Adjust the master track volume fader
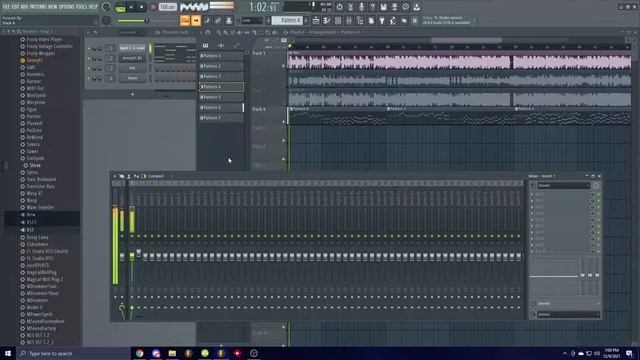640x360 pixels. point(122,256)
